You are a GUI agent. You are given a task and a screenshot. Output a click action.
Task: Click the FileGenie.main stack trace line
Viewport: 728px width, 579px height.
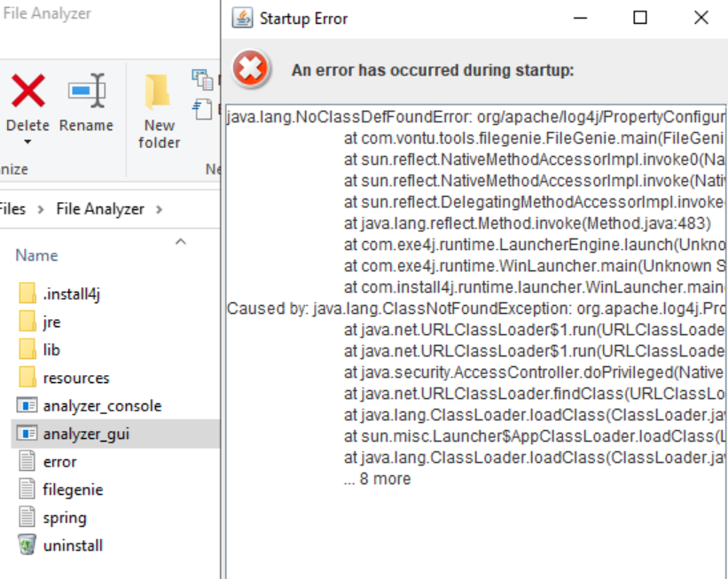click(x=535, y=138)
